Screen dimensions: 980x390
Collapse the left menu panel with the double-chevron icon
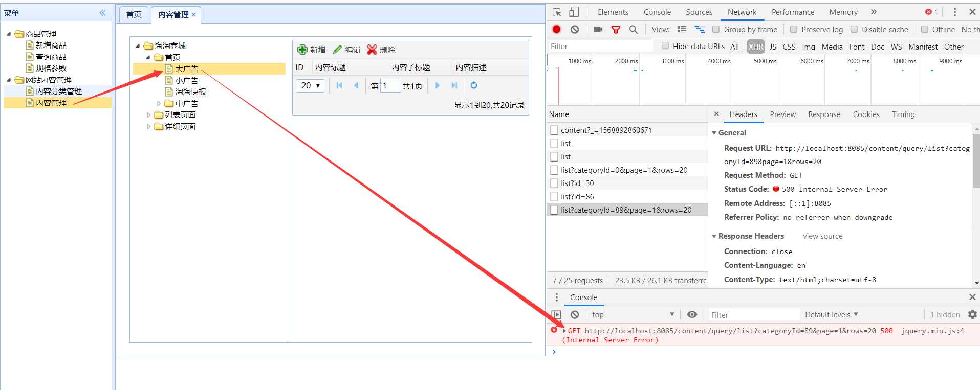pyautogui.click(x=102, y=13)
